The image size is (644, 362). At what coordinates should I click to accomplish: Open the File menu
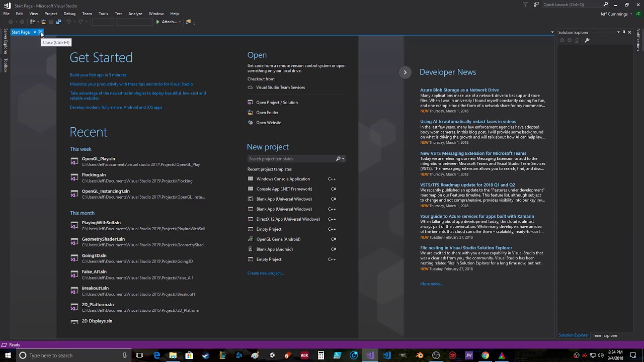[x=6, y=14]
